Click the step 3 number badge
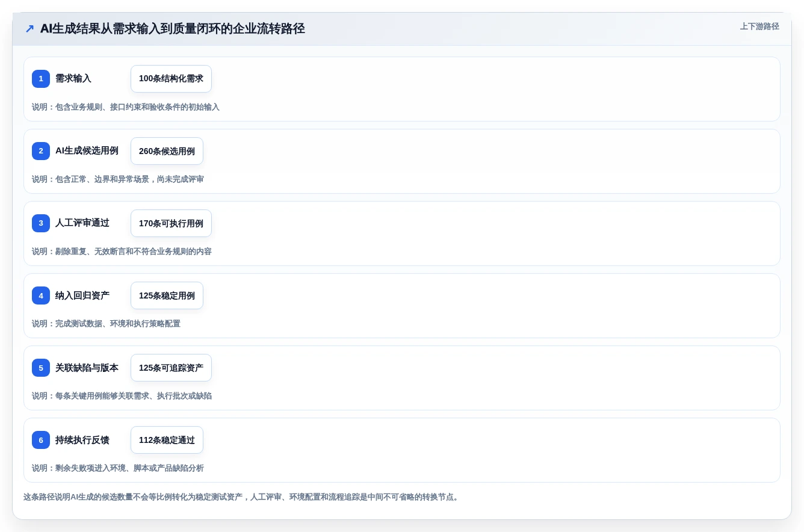804x532 pixels. point(41,223)
